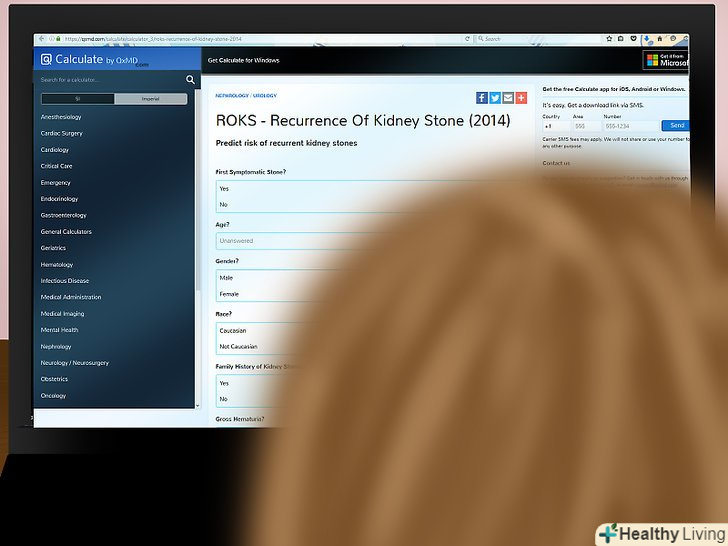This screenshot has width=728, height=546.
Task: Open the Cardiology category
Action: tap(54, 150)
